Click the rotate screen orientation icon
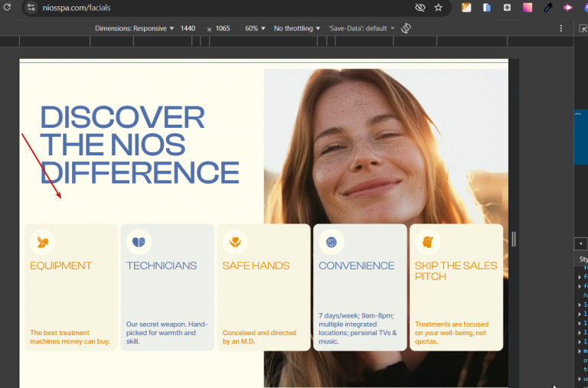This screenshot has height=388, width=588. click(407, 28)
